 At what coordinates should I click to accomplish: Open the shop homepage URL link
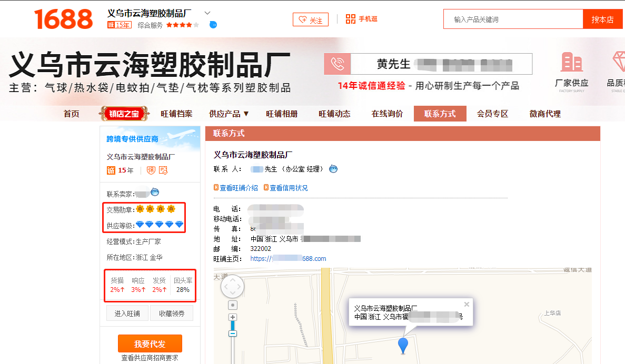pyautogui.click(x=288, y=258)
